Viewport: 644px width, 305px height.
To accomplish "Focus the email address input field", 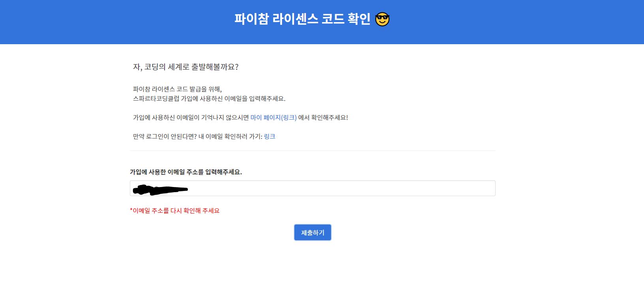I will [313, 188].
